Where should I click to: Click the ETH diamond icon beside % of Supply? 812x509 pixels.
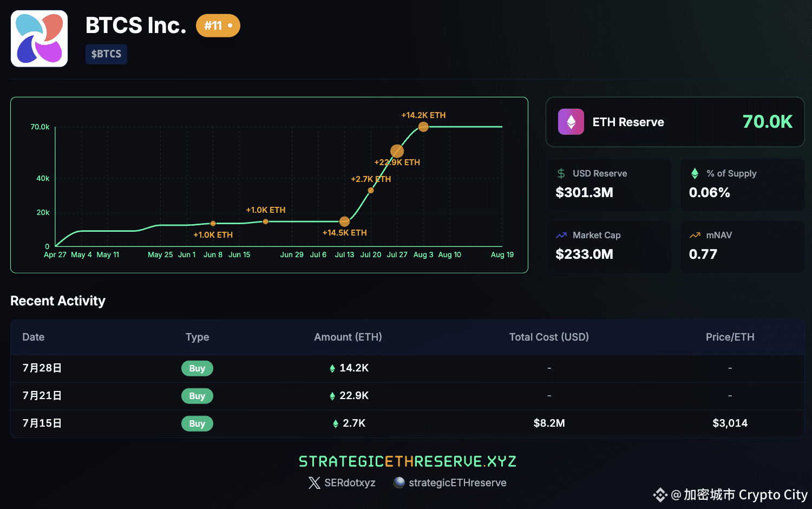coord(695,173)
